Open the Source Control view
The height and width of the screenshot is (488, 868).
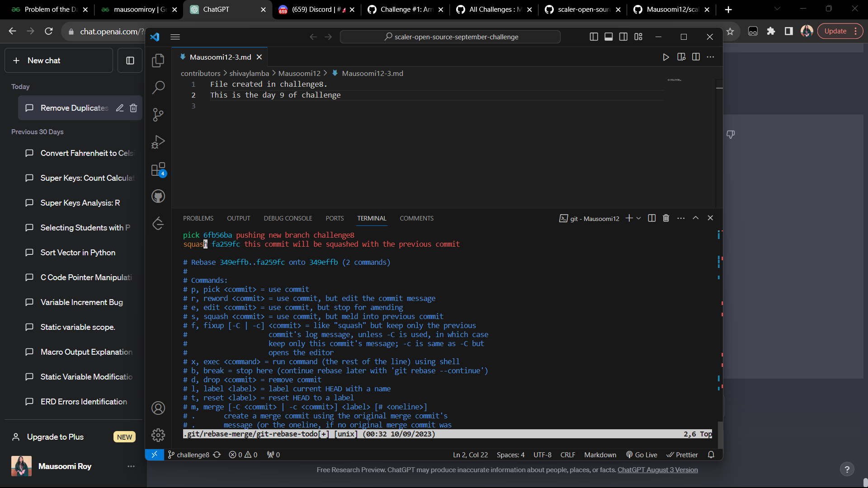[x=158, y=115]
